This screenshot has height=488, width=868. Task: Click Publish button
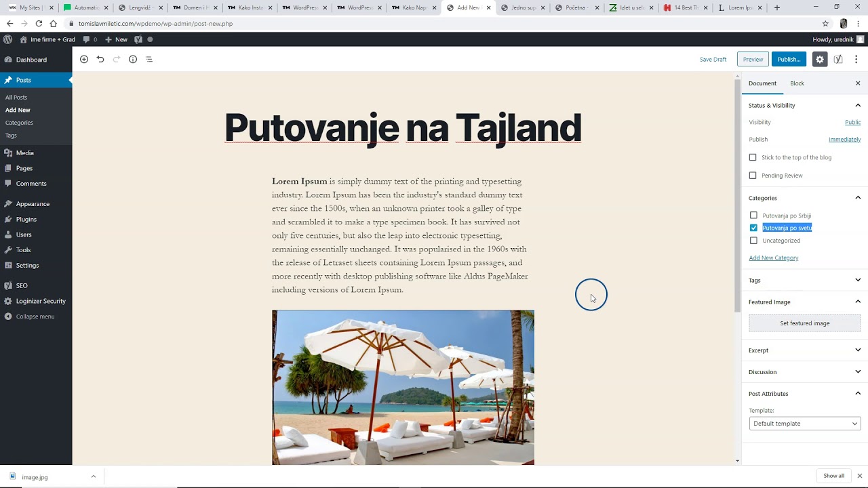789,59
